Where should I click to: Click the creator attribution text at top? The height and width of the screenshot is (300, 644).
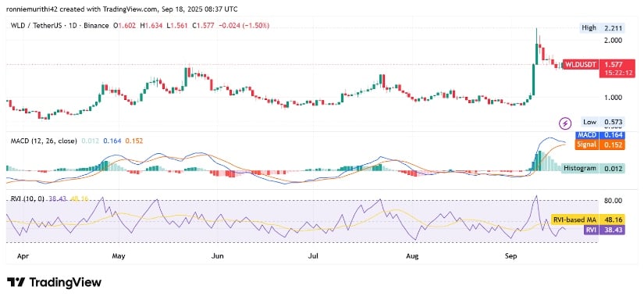pyautogui.click(x=122, y=9)
